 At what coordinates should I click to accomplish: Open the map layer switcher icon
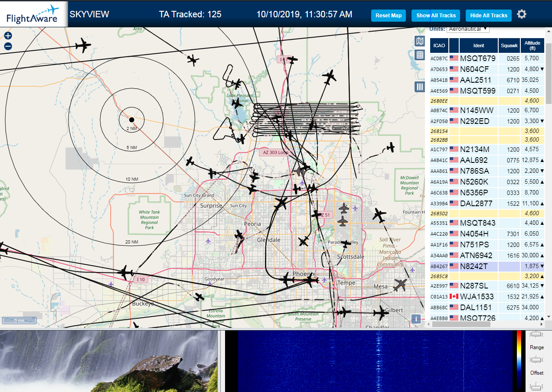tap(419, 41)
